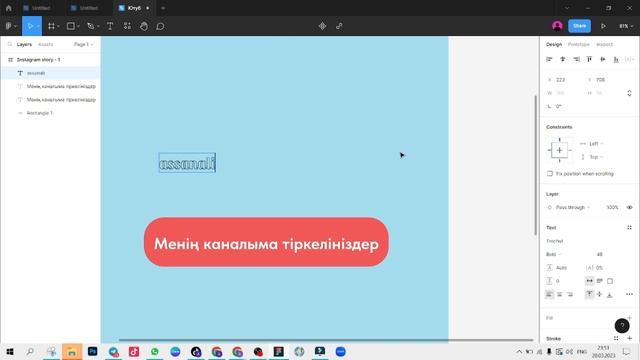Set text align center

tap(560, 294)
